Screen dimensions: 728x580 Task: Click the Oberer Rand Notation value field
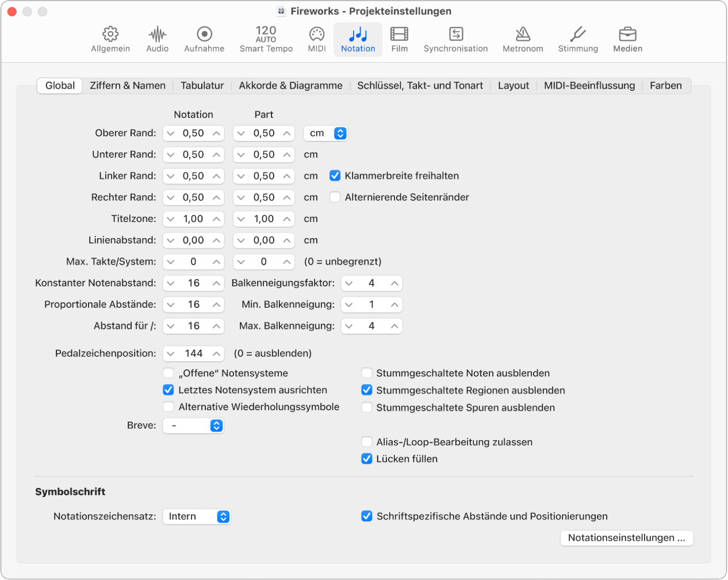coord(193,133)
